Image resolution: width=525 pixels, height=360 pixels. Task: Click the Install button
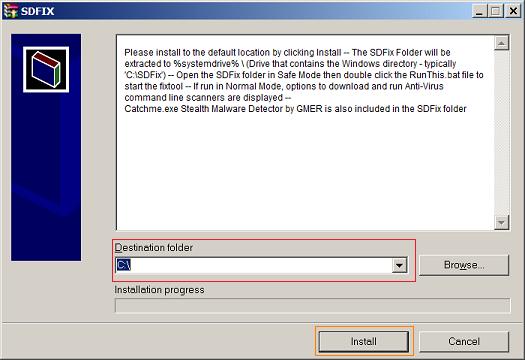[364, 341]
